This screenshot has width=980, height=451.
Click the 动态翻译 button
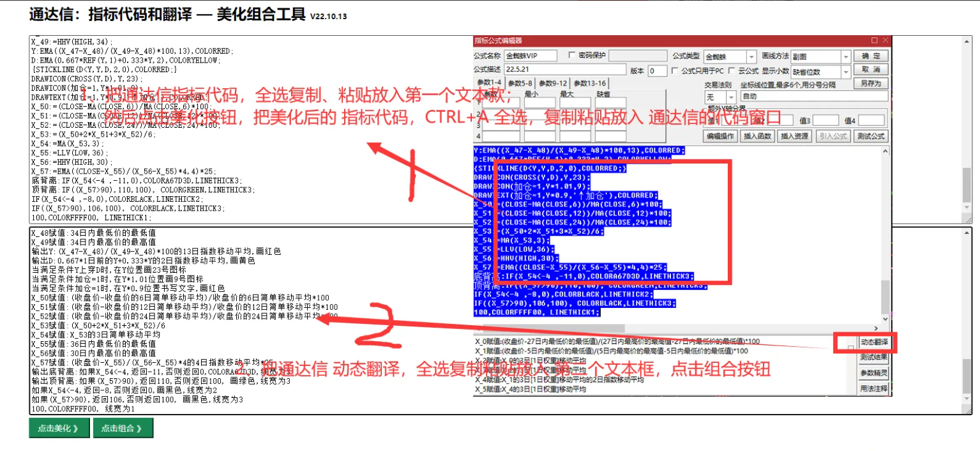point(873,342)
